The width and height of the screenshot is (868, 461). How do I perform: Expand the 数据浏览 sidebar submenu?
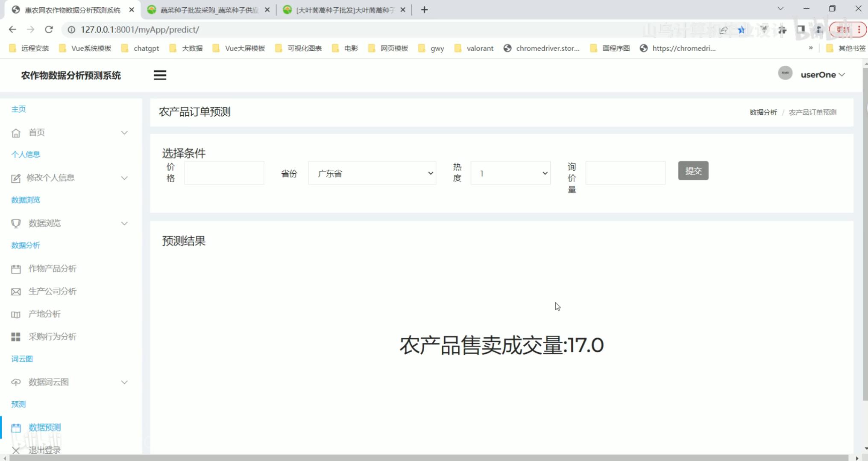(68, 223)
